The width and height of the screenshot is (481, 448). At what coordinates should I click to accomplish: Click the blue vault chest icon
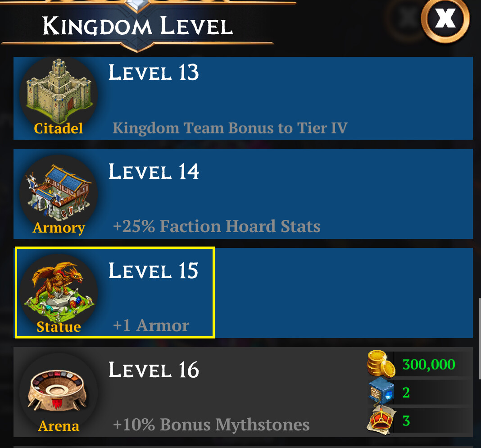click(381, 392)
